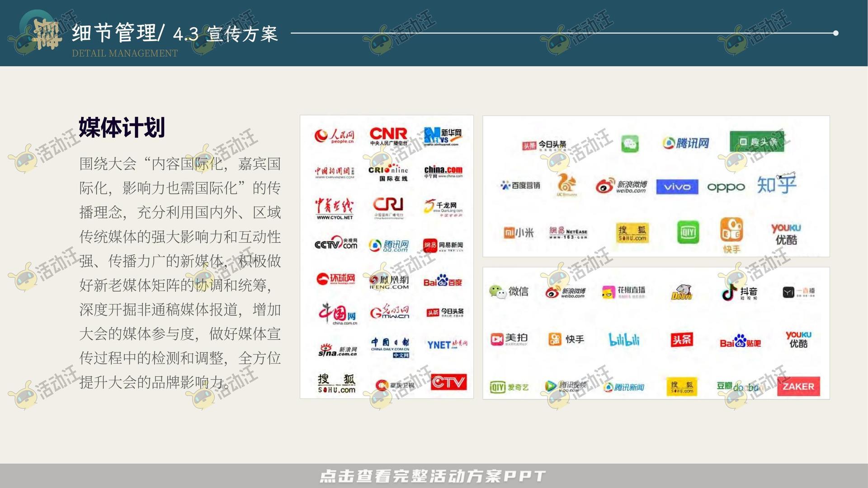This screenshot has width=868, height=488.
Task: Click the bilibili logo
Action: click(624, 339)
